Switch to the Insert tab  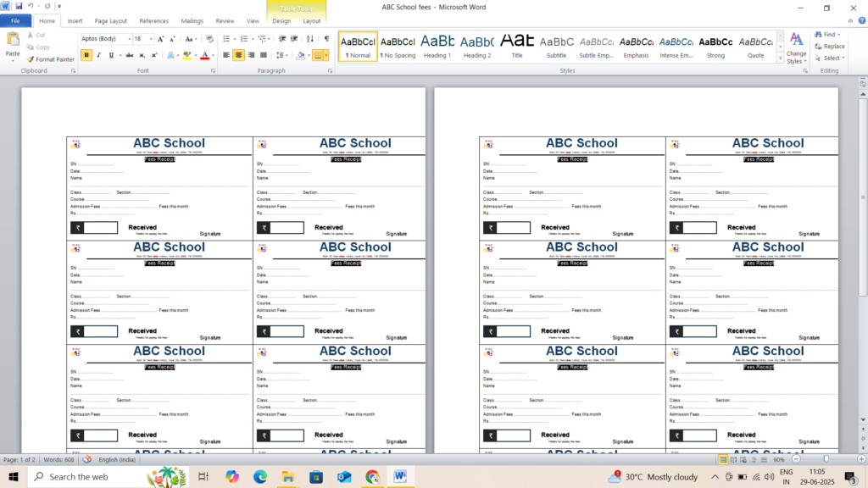[75, 21]
